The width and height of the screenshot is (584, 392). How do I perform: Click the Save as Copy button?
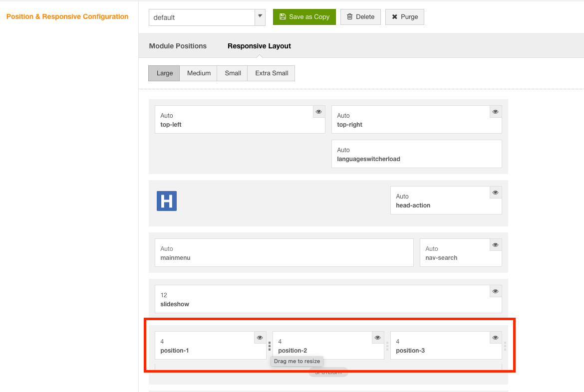(304, 17)
